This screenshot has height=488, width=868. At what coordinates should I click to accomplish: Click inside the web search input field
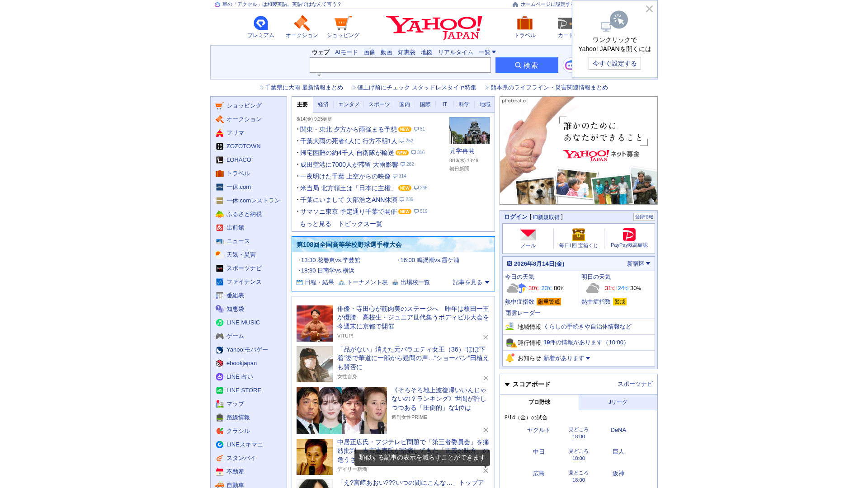pos(400,65)
